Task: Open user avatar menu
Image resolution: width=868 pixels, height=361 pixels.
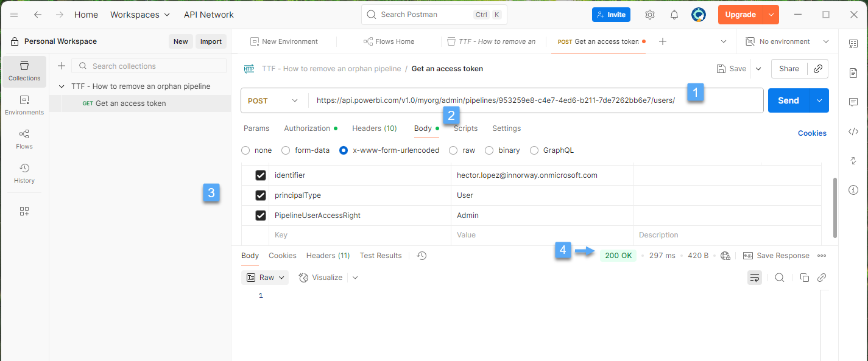Action: 699,15
